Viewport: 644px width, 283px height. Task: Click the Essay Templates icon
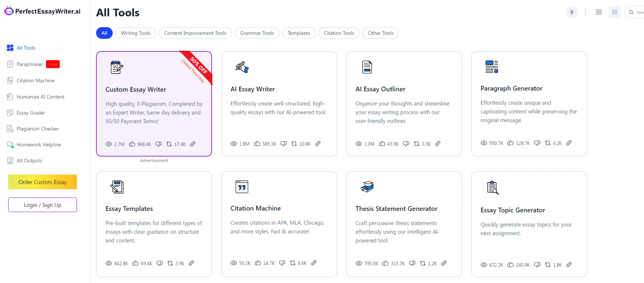click(117, 187)
